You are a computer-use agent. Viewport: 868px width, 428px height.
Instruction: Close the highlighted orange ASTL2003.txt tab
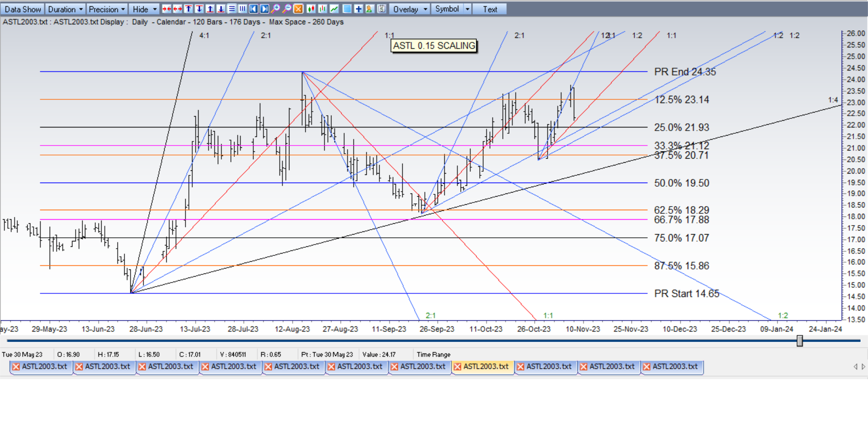(x=458, y=367)
